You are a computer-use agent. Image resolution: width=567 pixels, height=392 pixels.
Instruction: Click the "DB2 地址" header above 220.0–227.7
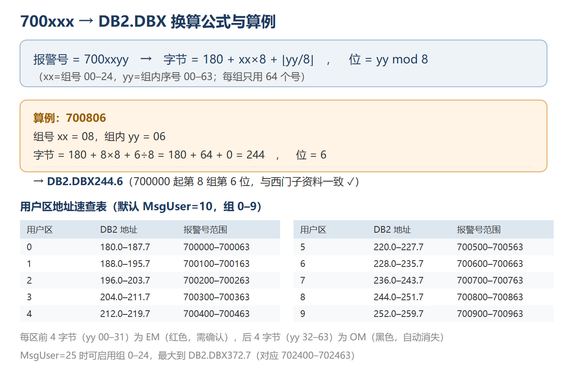pyautogui.click(x=392, y=230)
